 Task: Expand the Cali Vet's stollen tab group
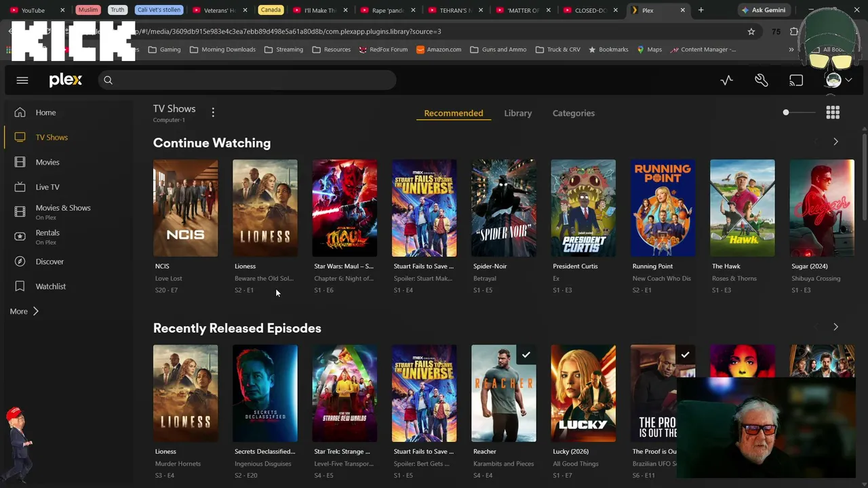click(x=160, y=10)
